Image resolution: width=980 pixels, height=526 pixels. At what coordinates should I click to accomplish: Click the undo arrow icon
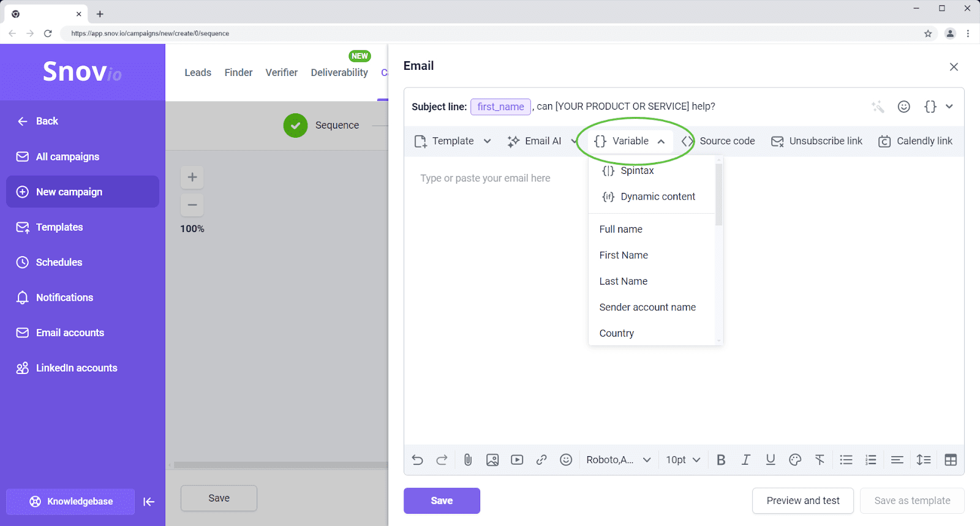[x=418, y=460]
